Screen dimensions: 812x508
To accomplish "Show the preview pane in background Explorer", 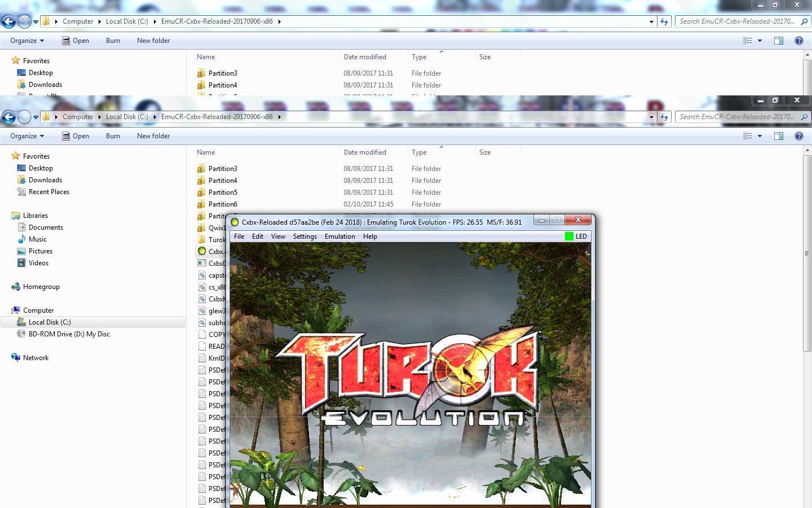I will (x=779, y=41).
